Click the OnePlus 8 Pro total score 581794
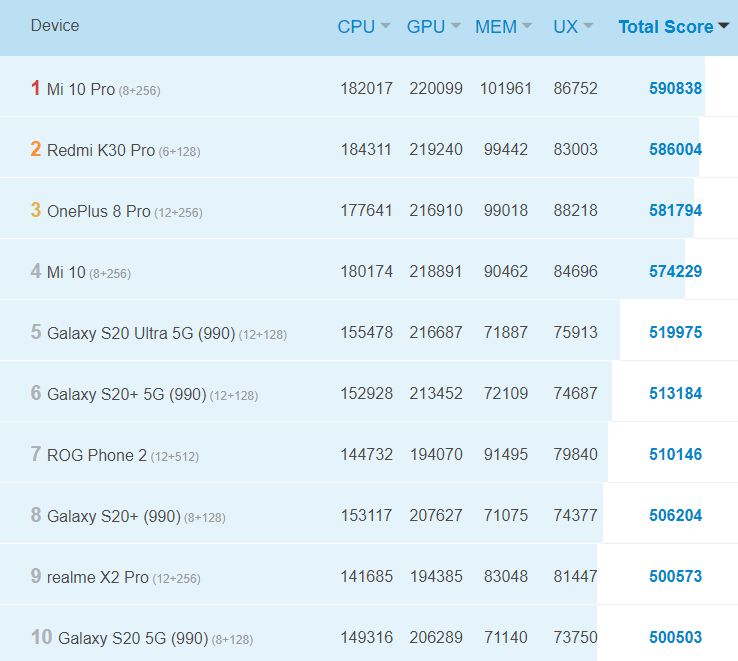This screenshot has height=661, width=738. coord(675,211)
